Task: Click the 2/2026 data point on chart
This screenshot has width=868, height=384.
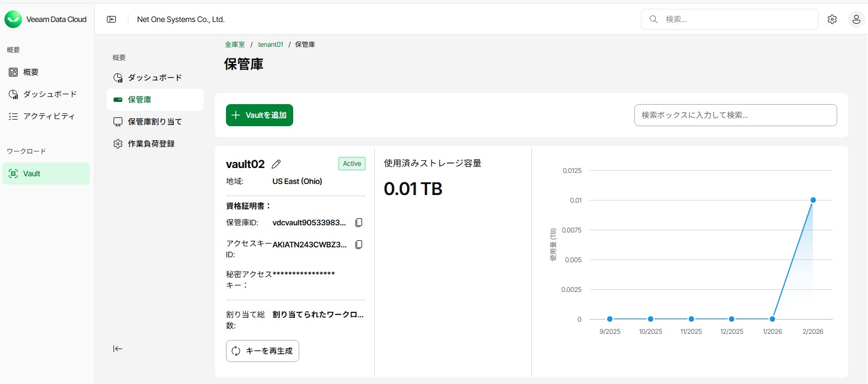Action: 813,200
